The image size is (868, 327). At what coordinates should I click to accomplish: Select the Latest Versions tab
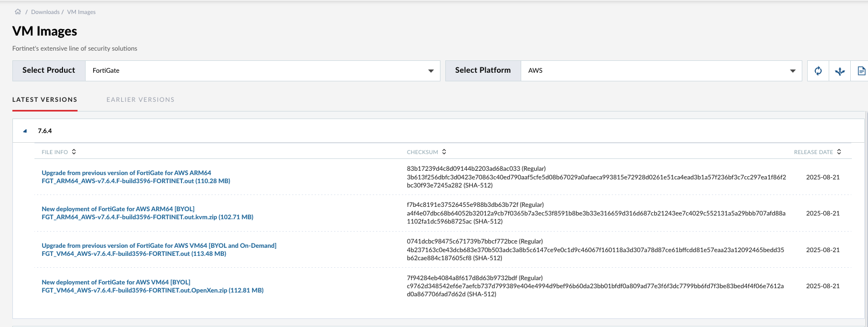pos(45,100)
